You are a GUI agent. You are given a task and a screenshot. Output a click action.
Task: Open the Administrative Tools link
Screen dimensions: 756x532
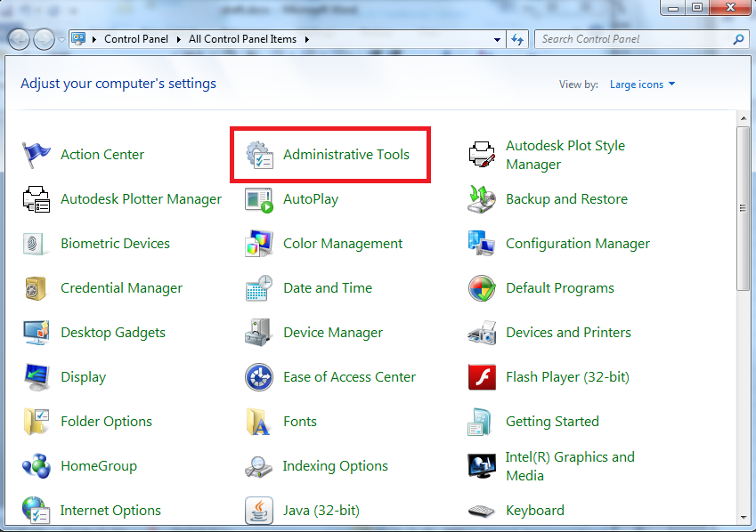(x=346, y=155)
